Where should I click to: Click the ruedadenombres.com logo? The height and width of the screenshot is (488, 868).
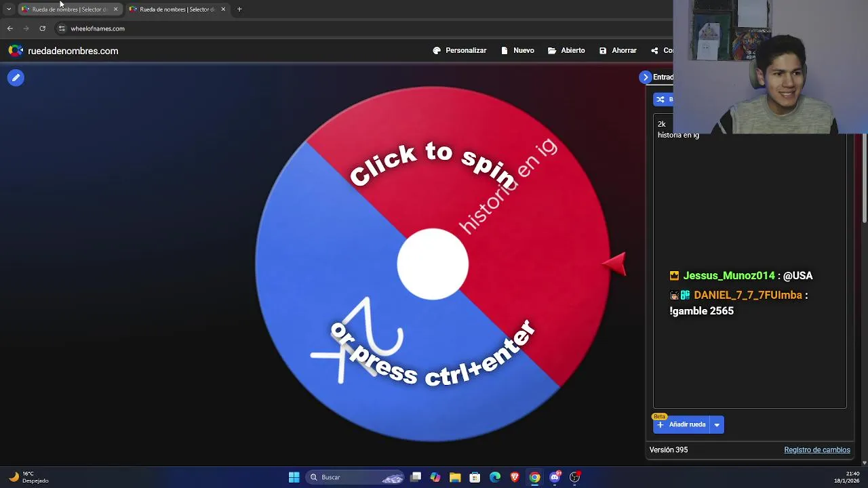pyautogui.click(x=63, y=51)
